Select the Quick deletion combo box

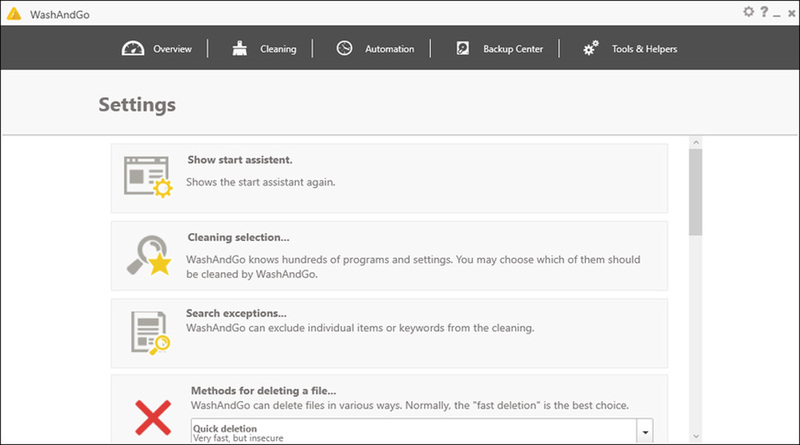click(x=422, y=432)
